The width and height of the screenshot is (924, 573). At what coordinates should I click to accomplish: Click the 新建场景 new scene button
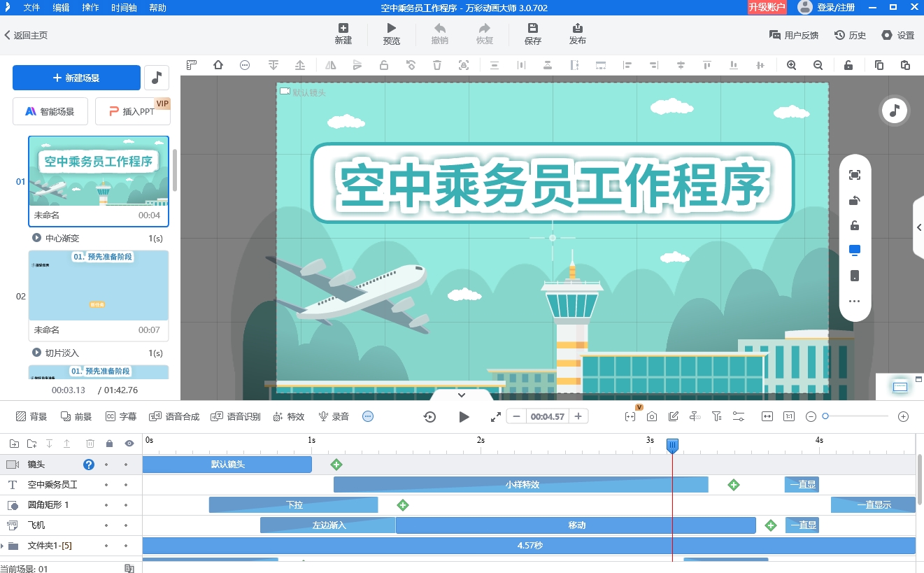pos(76,78)
